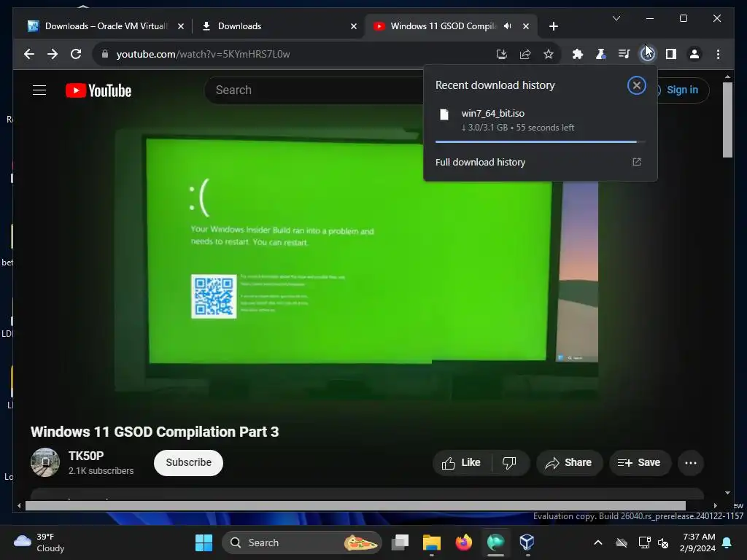Open File Explorer from the taskbar
Viewport: 747px width, 560px height.
(432, 542)
